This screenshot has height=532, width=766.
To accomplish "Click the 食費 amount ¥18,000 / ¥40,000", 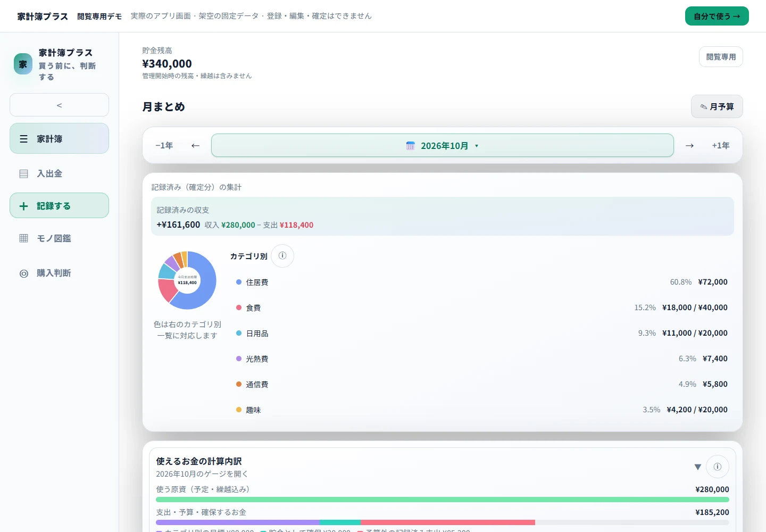I will click(x=695, y=307).
